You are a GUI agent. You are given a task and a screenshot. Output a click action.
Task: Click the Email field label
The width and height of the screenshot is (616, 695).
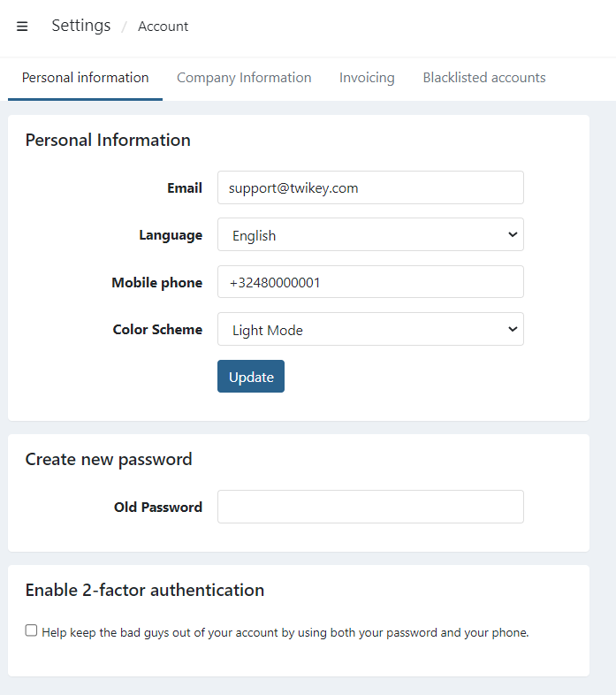click(x=185, y=187)
